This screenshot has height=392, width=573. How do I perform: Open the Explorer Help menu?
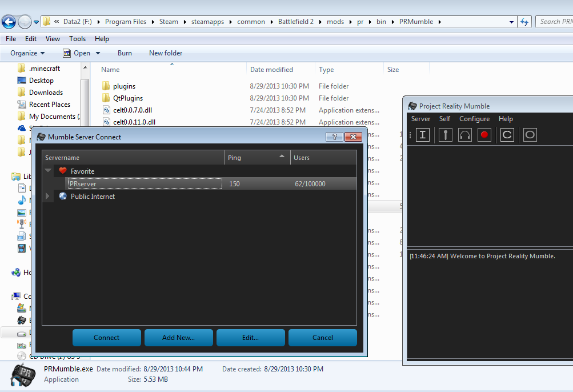click(102, 39)
